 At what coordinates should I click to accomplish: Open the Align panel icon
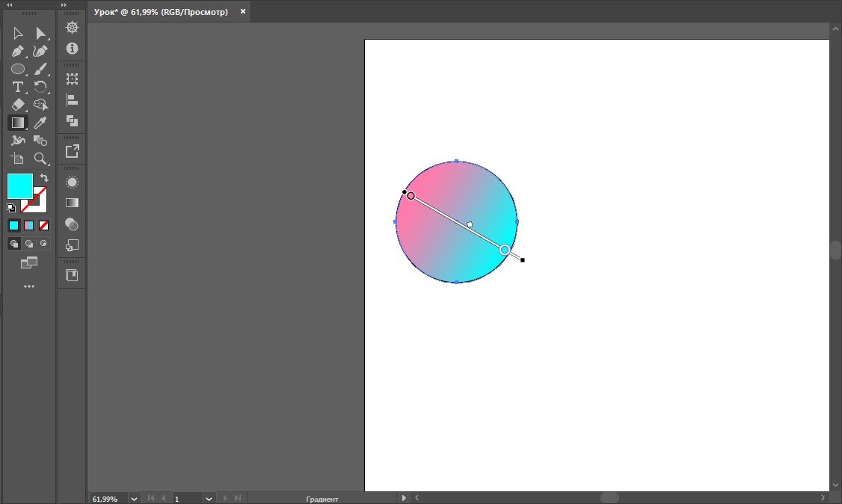(x=72, y=100)
